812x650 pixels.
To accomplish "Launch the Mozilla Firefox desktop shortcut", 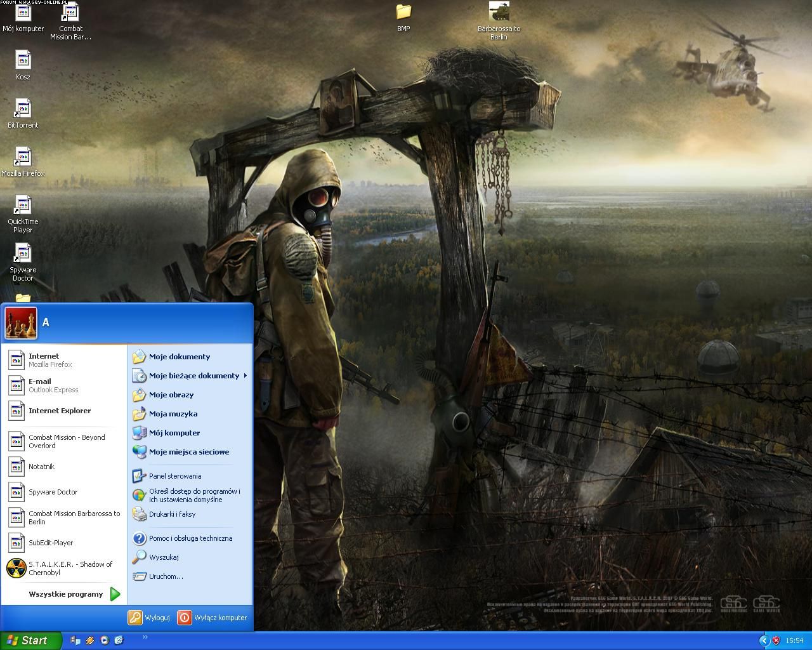I will pos(23,162).
